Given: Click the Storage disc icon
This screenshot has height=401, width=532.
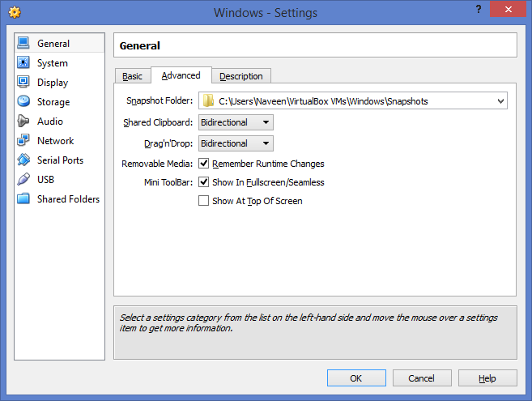Looking at the screenshot, I should click(23, 101).
